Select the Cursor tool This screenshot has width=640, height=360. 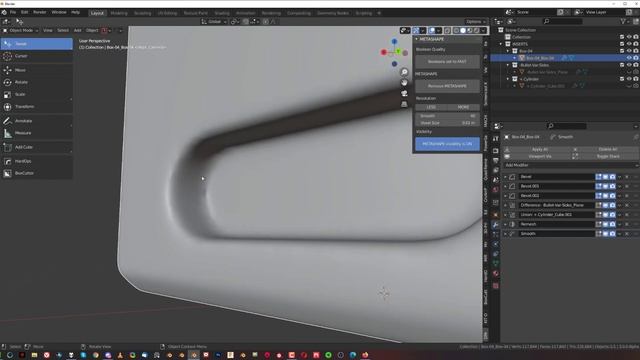click(x=37, y=56)
